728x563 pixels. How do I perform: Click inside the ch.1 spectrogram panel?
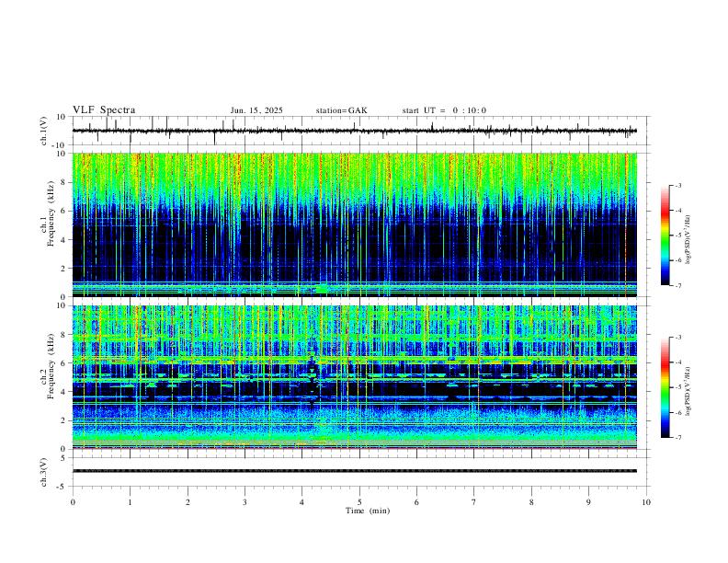tap(355, 224)
